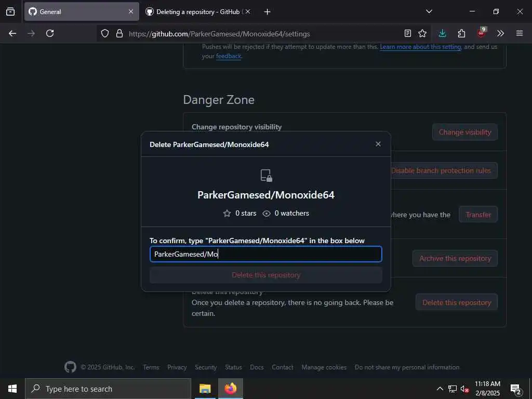Click the private repository lock icon in dialog
Image resolution: width=532 pixels, height=399 pixels.
[x=267, y=176]
